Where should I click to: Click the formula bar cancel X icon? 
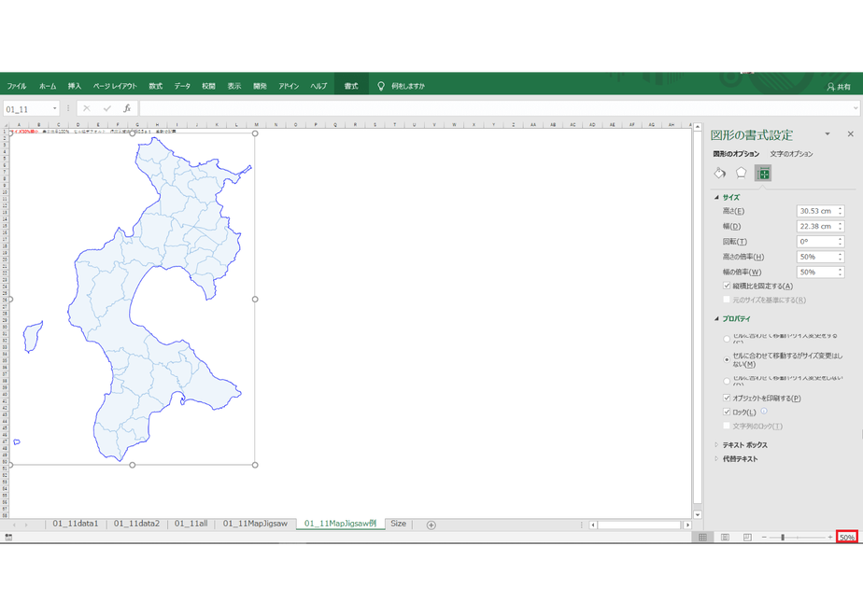point(87,108)
